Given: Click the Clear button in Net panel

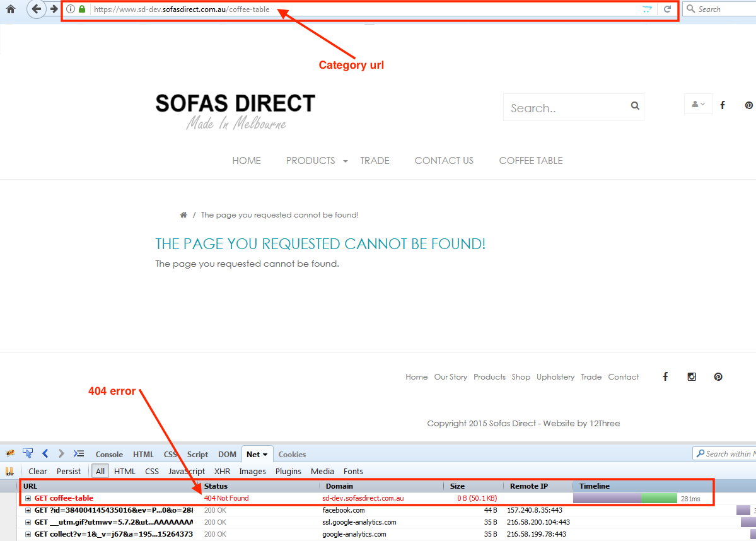Looking at the screenshot, I should tap(38, 471).
